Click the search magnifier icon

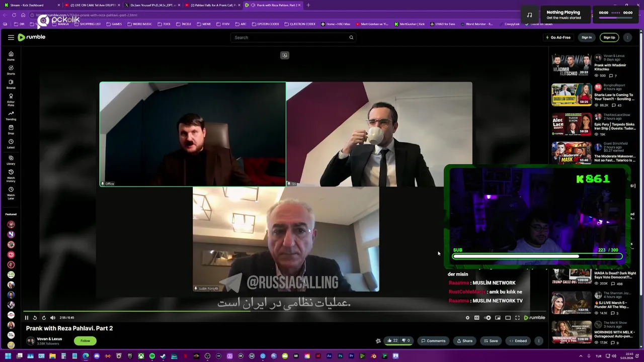(351, 37)
